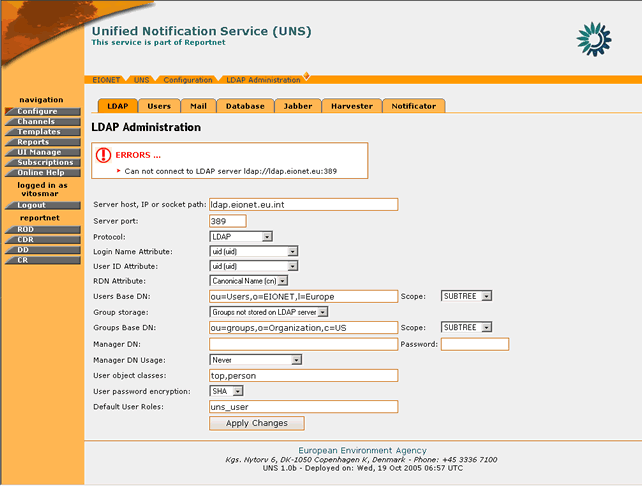Switch to the Users tab
Screen dimensions: 642x486
pos(159,106)
